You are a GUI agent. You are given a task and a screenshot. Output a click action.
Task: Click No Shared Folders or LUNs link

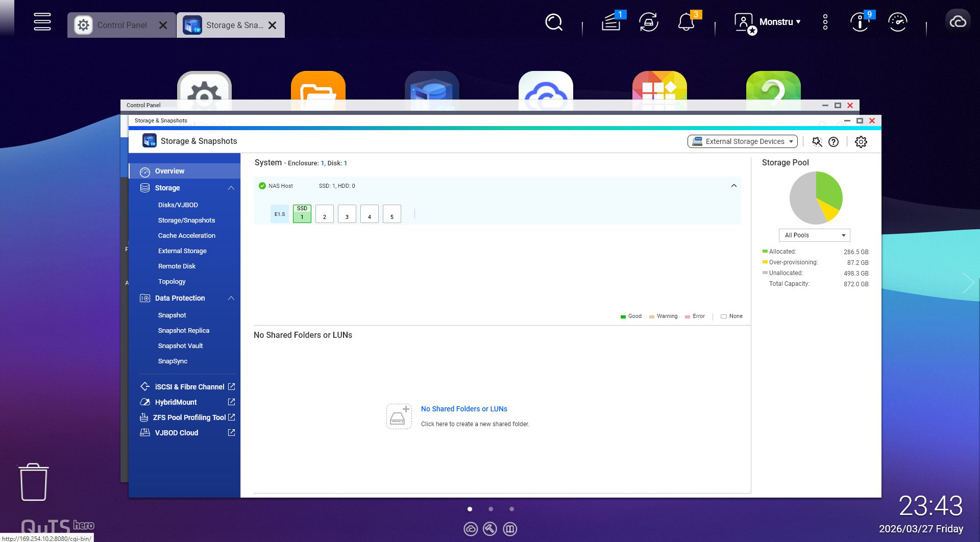click(463, 409)
